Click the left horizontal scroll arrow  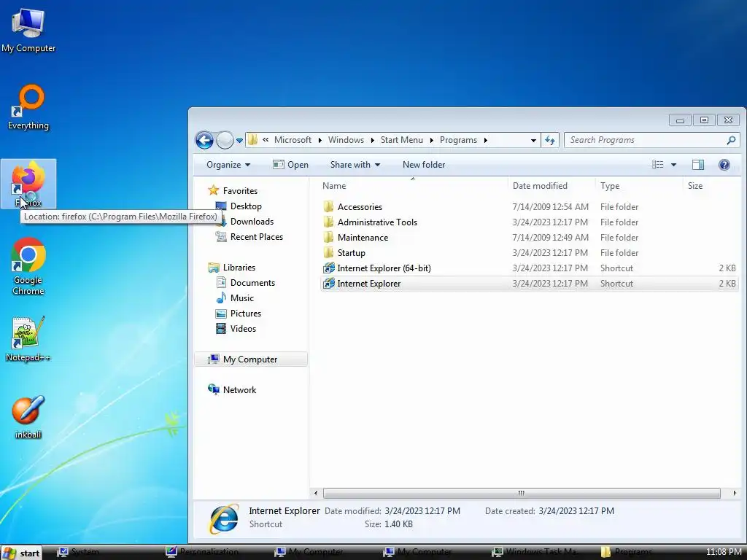315,494
